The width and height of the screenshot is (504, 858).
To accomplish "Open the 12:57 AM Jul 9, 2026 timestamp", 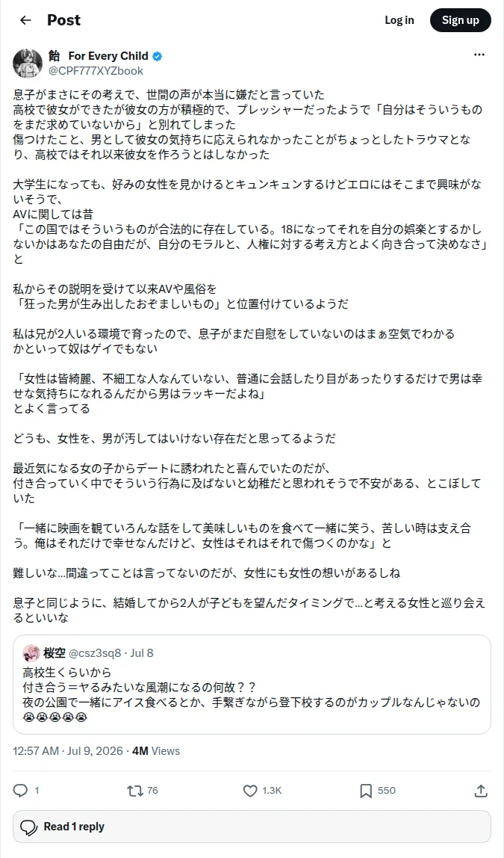I will (x=68, y=750).
